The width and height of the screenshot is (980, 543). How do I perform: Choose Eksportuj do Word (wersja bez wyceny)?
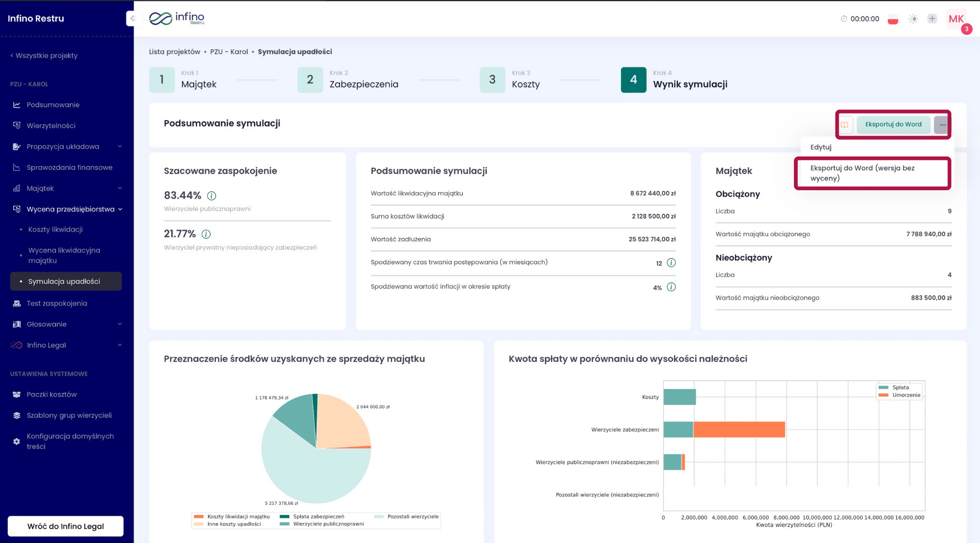(862, 173)
